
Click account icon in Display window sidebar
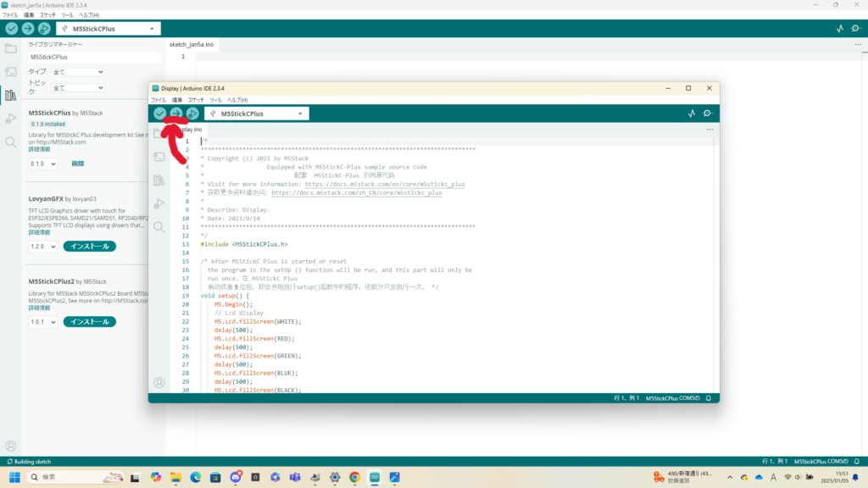pos(159,383)
